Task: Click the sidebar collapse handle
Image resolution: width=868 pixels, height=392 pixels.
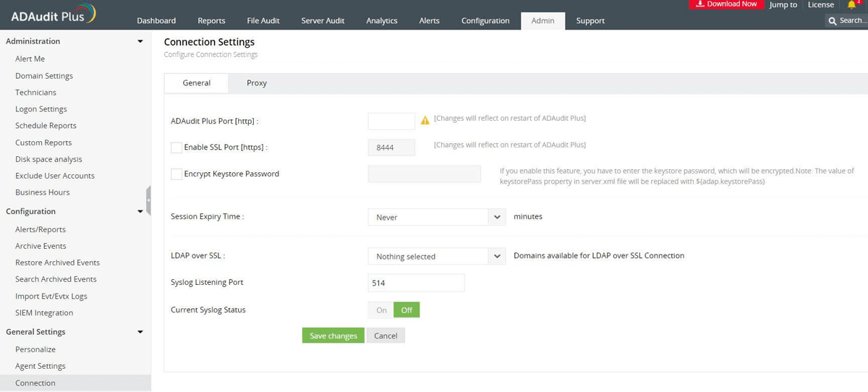Action: [148, 199]
